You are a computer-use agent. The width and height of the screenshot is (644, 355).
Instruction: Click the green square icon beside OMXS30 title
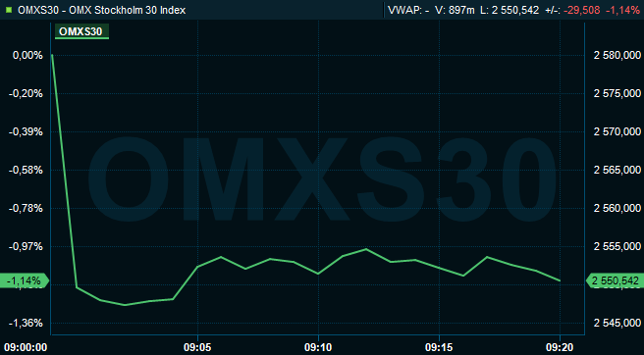tap(10, 10)
